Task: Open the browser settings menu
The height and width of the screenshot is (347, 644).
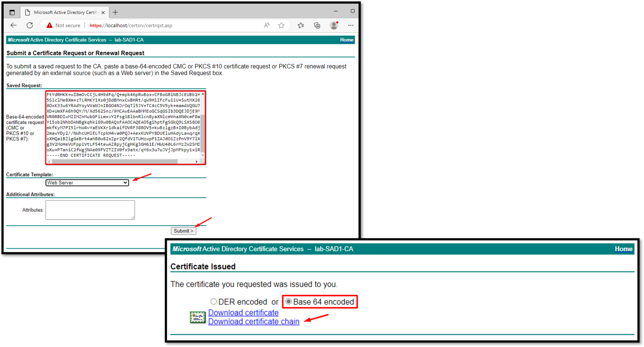Action: [x=351, y=25]
